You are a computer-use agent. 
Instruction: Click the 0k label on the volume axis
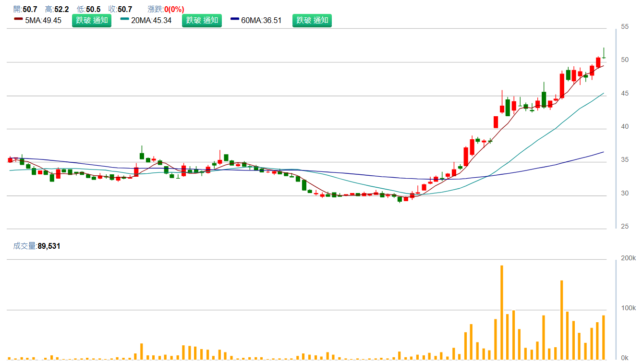(625, 358)
